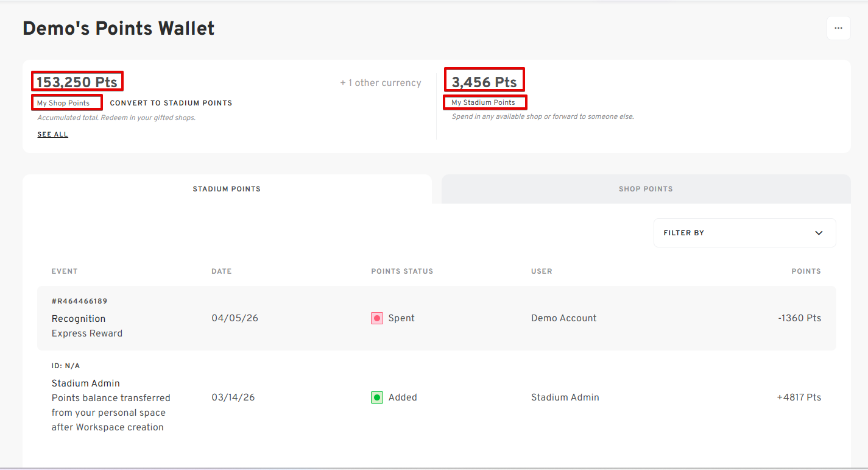Click the 3,456 Pts stadium balance
Viewport: 868px width, 470px height.
click(x=484, y=82)
